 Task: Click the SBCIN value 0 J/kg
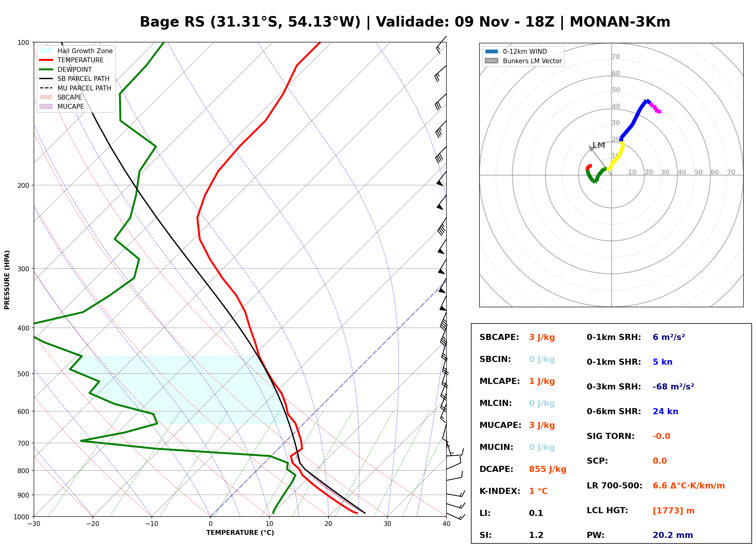[542, 359]
